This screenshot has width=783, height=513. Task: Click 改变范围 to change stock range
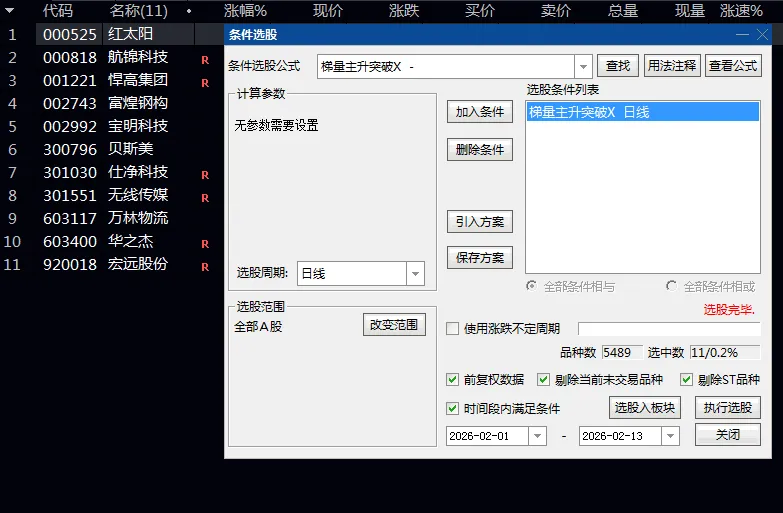pos(394,325)
